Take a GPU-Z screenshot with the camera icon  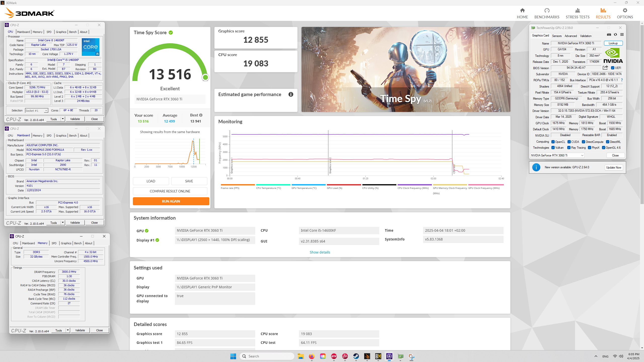click(x=609, y=35)
